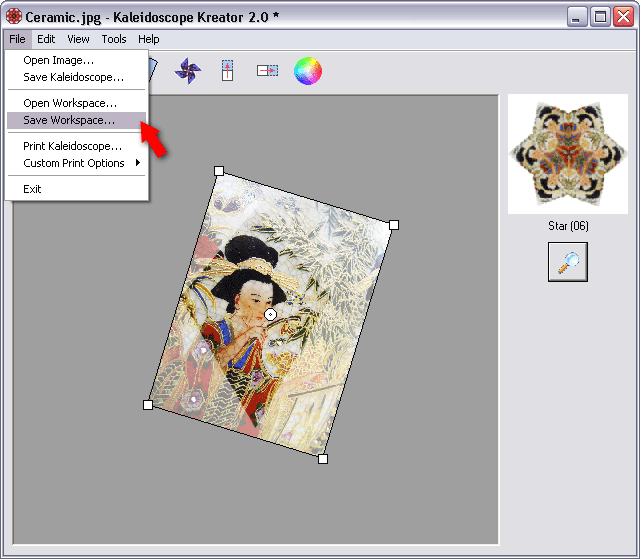640x559 pixels.
Task: Click the bottom-left corner handle of image
Action: tap(148, 405)
